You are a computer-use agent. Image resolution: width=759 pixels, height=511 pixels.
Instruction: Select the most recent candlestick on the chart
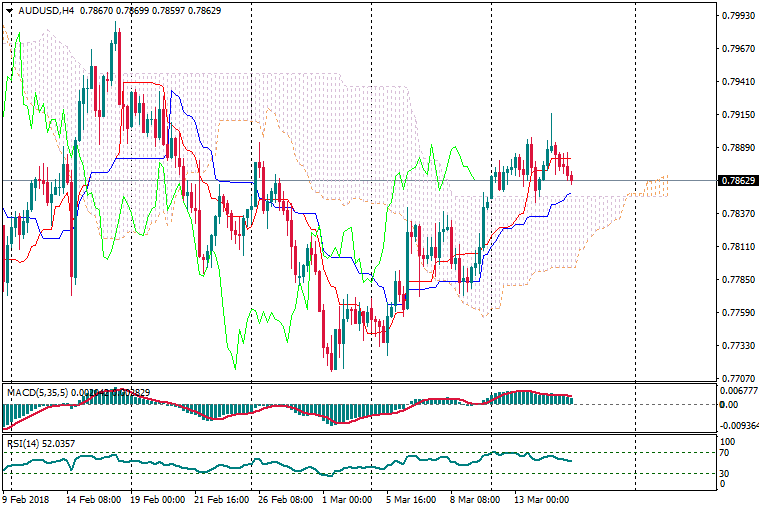571,178
